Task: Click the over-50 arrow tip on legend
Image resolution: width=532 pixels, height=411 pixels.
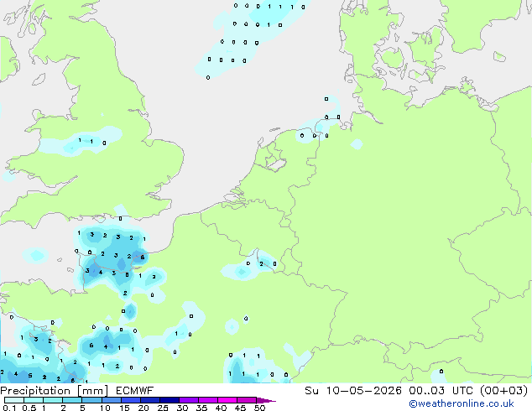Action: pyautogui.click(x=266, y=400)
